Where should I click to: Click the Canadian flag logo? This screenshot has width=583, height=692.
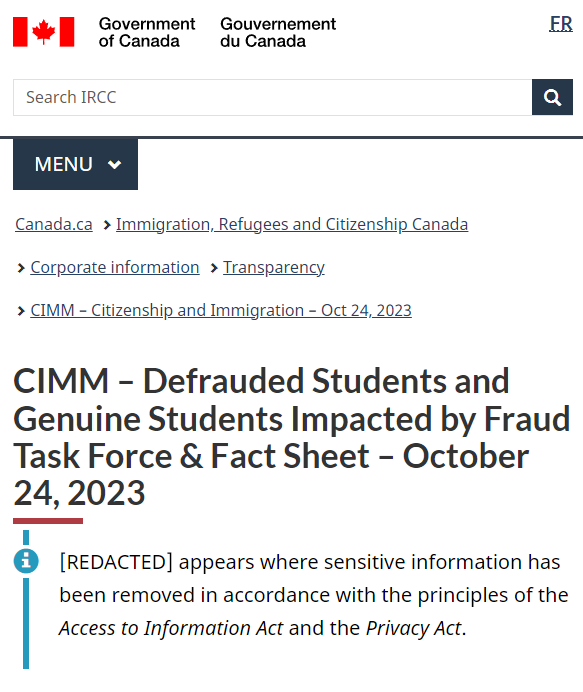[44, 32]
